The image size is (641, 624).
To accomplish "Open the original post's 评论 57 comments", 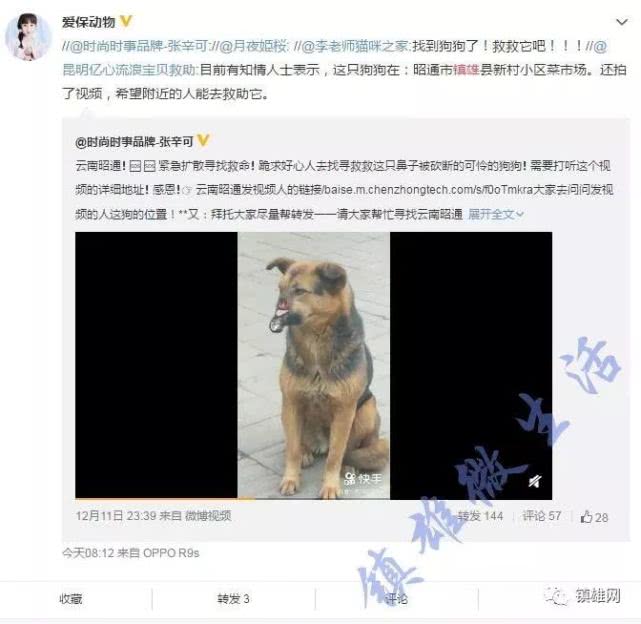I will [541, 516].
